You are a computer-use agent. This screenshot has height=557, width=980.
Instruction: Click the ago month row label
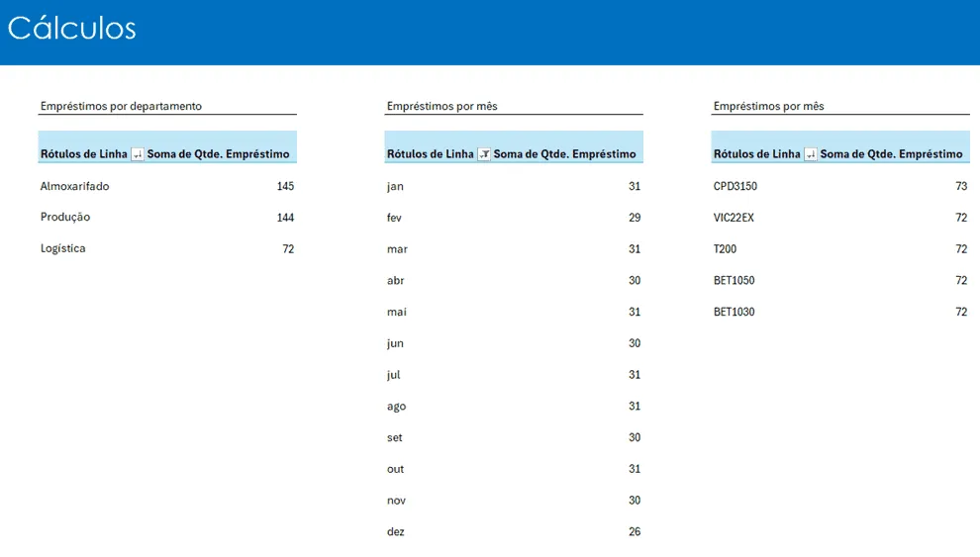click(396, 407)
